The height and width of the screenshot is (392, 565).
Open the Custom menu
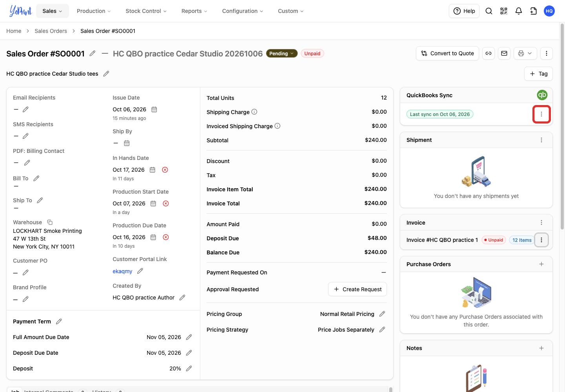click(291, 11)
